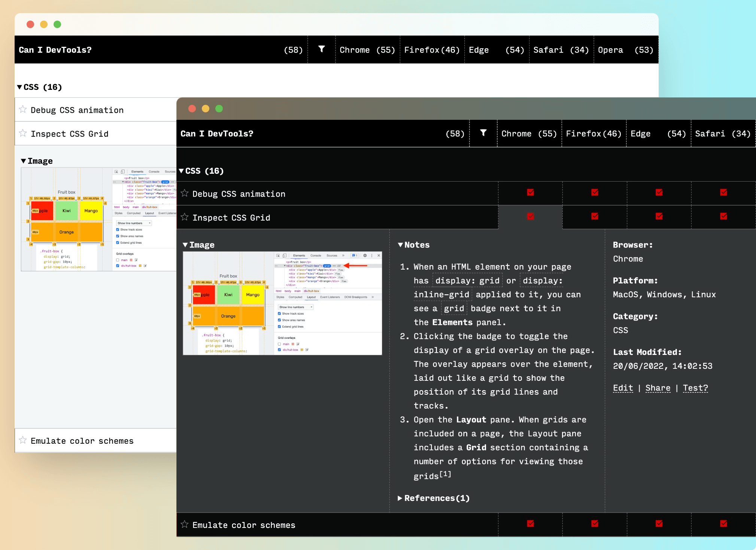Screen dimensions: 756x550
Task: Click the Share link
Action: (658, 388)
